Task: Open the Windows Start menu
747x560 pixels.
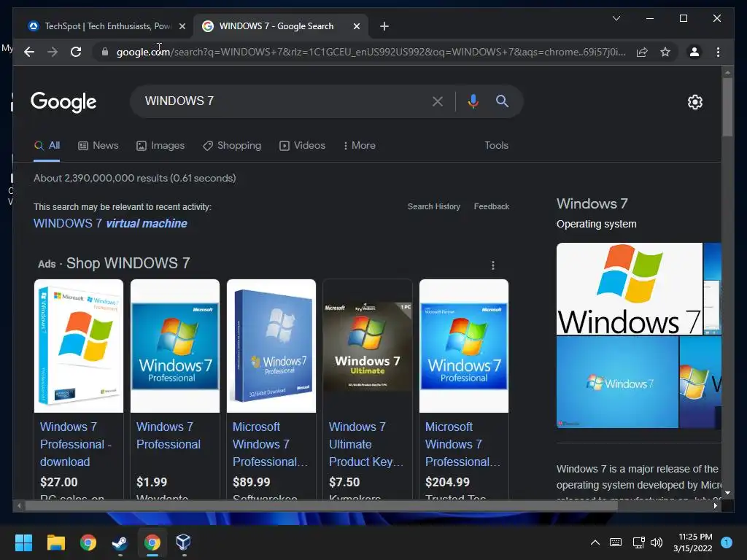Action: 23,542
